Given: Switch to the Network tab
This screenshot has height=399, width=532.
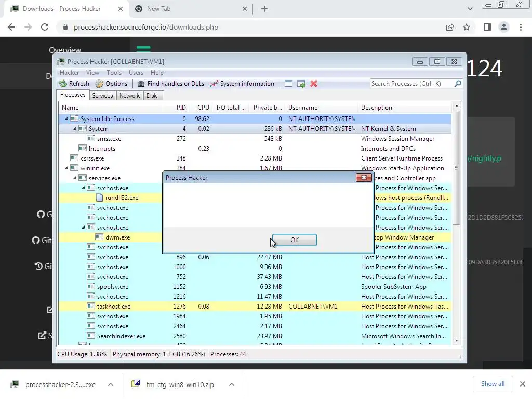Looking at the screenshot, I should click(129, 96).
